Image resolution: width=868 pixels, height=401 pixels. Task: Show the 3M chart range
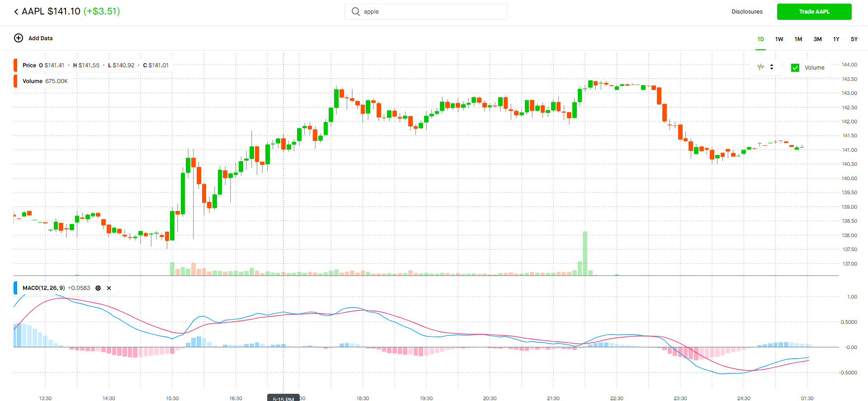coord(817,39)
